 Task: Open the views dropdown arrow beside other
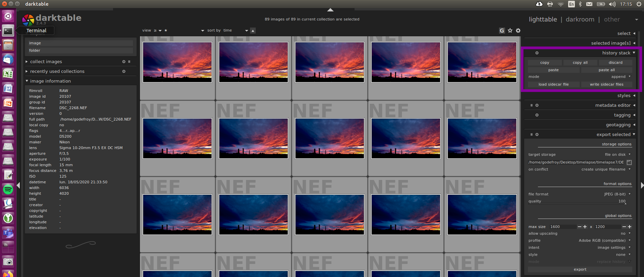636,20
